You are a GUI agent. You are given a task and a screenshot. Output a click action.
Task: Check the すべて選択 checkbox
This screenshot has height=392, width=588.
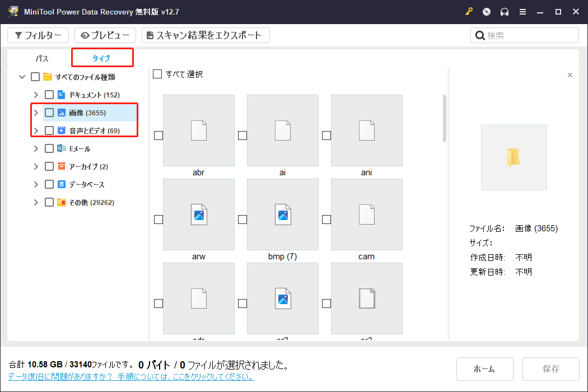tap(157, 73)
